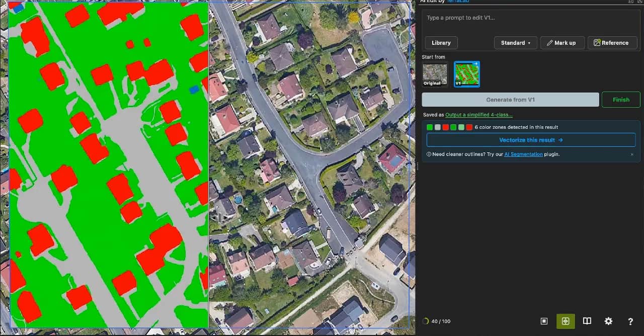The height and width of the screenshot is (336, 644).
Task: Open the help question mark icon
Action: tap(630, 321)
